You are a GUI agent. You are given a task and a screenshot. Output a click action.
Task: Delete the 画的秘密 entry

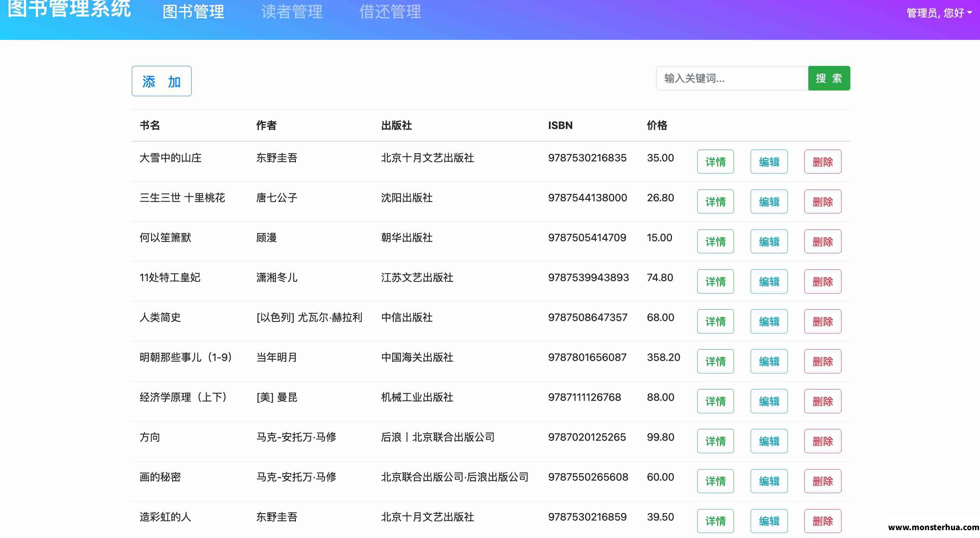tap(823, 481)
